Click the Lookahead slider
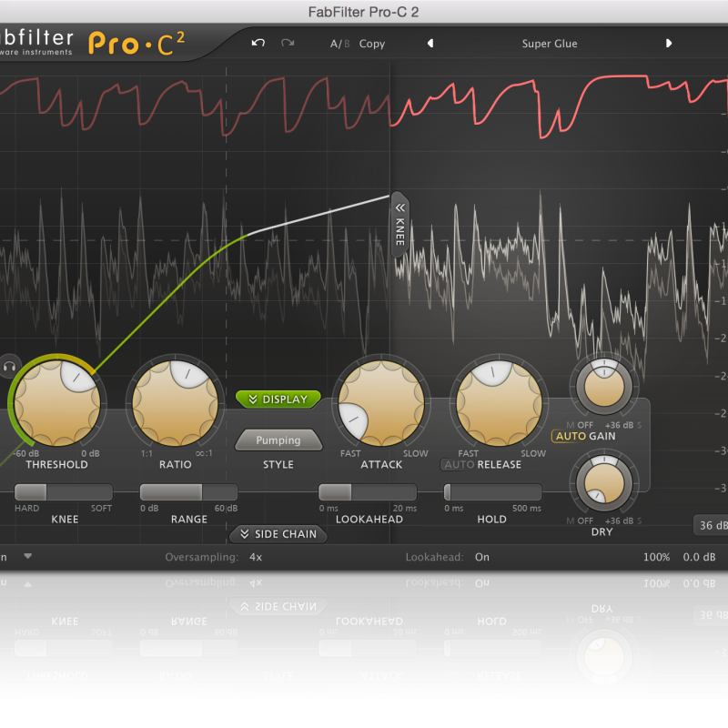The width and height of the screenshot is (728, 728). click(x=368, y=491)
